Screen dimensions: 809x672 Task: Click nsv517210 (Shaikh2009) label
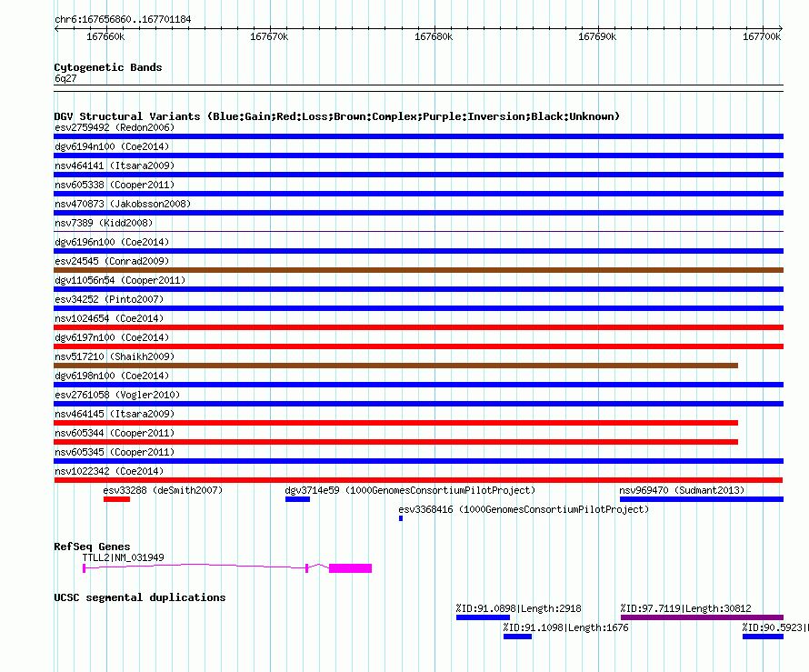click(115, 356)
